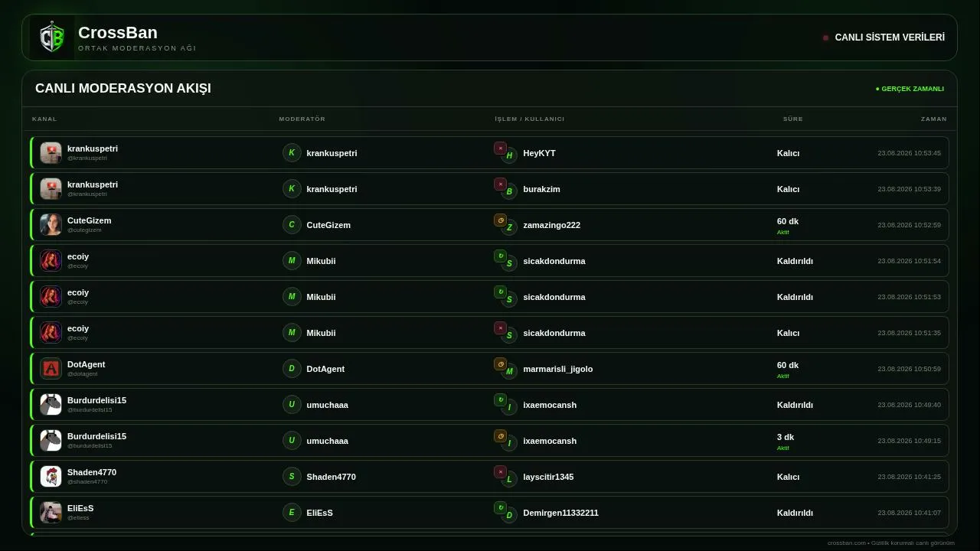Open user marmarisli_jigolo entry
The width and height of the screenshot is (980, 551).
(557, 369)
